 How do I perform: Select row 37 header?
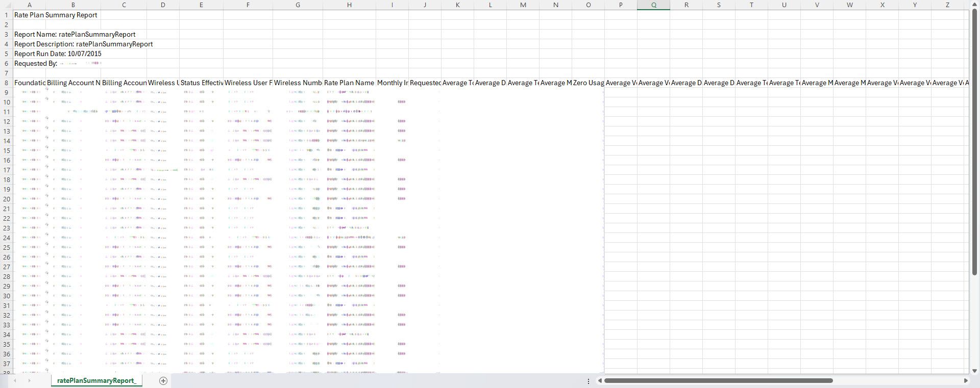(x=7, y=364)
